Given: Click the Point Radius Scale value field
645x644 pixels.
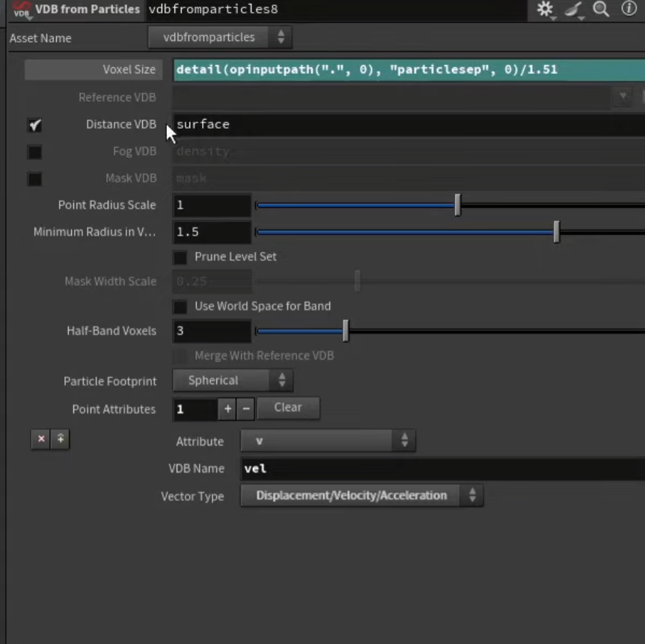Looking at the screenshot, I should (212, 205).
